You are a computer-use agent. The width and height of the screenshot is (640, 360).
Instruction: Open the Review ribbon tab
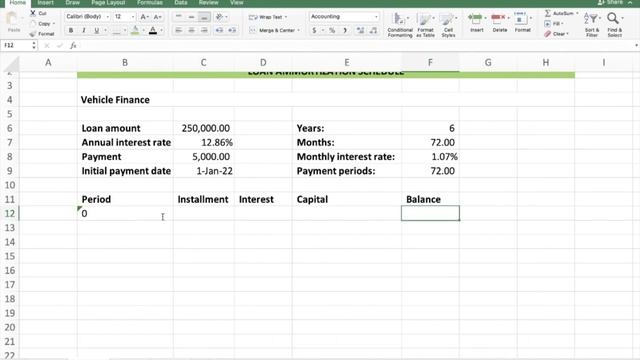click(209, 2)
